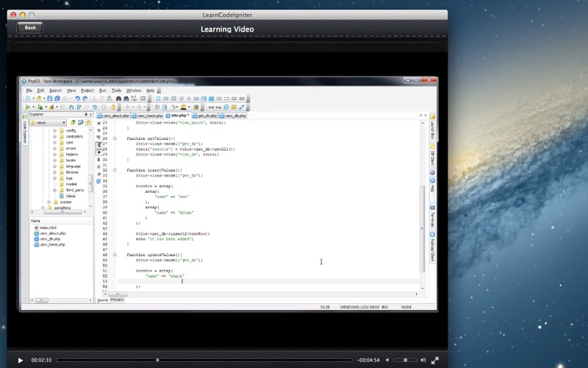The image size is (588, 368).
Task: Open the Window menu in PhpED
Action: point(134,91)
